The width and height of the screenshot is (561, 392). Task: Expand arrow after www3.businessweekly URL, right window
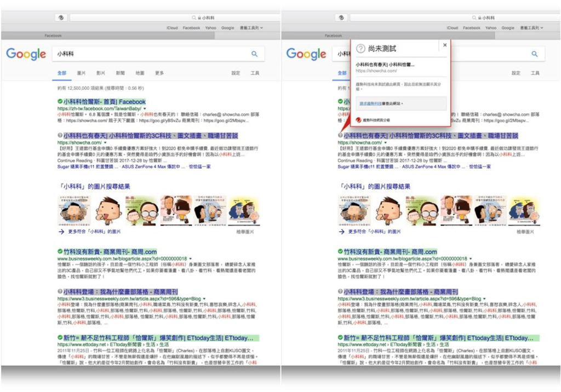(x=484, y=298)
